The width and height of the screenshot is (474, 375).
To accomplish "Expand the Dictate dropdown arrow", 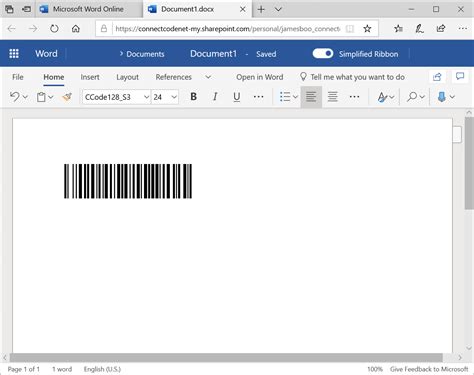I will click(452, 97).
